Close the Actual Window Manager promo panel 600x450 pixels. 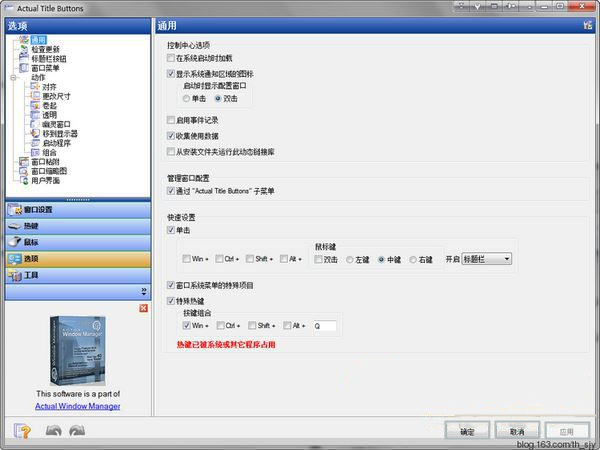point(143,308)
